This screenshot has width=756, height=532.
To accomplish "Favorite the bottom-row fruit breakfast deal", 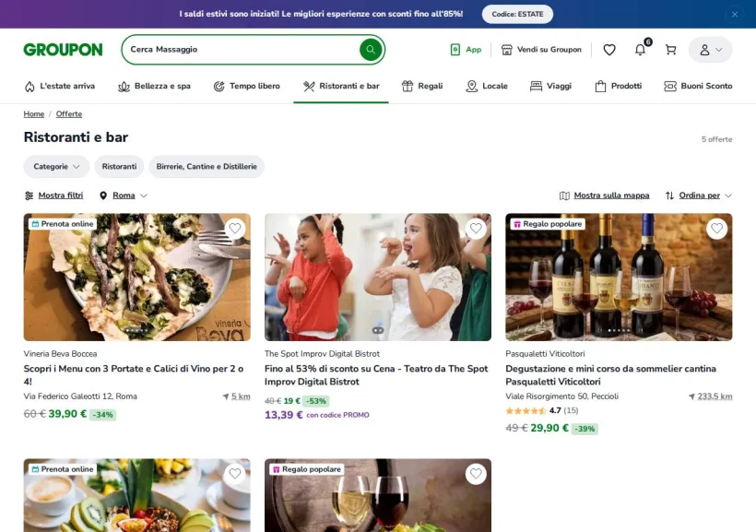I will pos(235,474).
